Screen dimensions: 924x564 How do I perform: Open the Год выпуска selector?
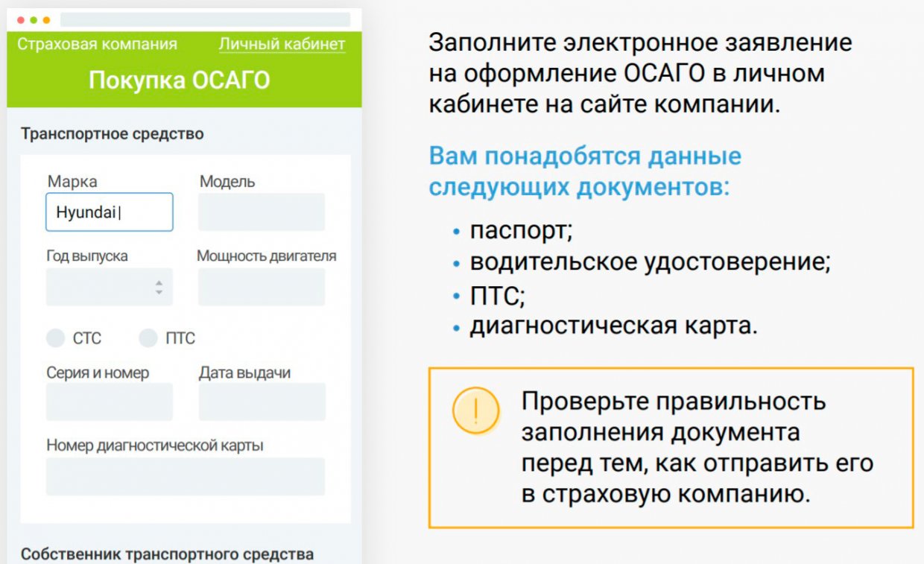(x=110, y=287)
